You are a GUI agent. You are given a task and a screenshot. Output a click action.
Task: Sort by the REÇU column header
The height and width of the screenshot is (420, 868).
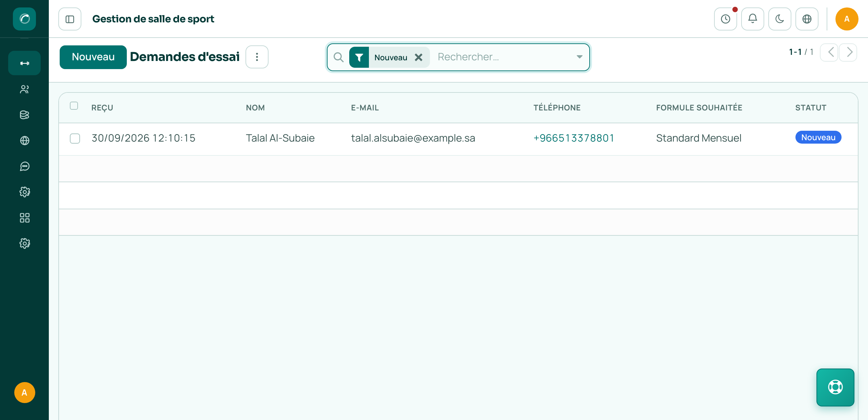coord(102,108)
